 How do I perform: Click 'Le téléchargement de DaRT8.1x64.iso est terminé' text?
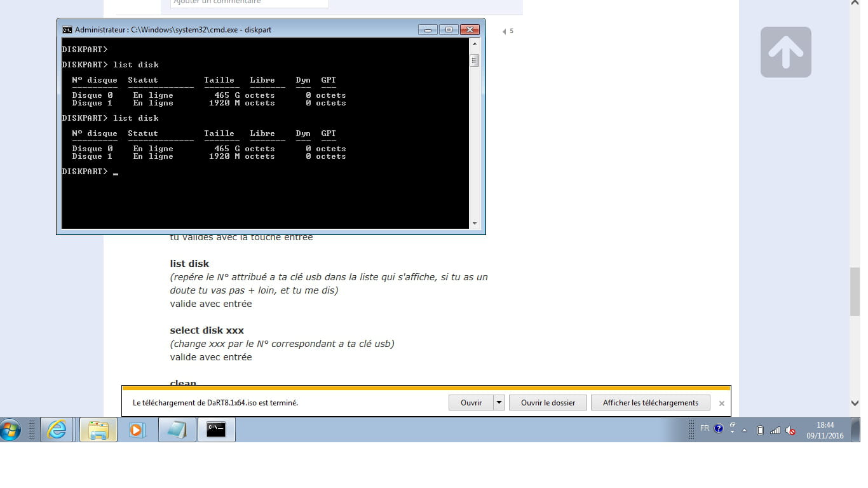tap(215, 403)
